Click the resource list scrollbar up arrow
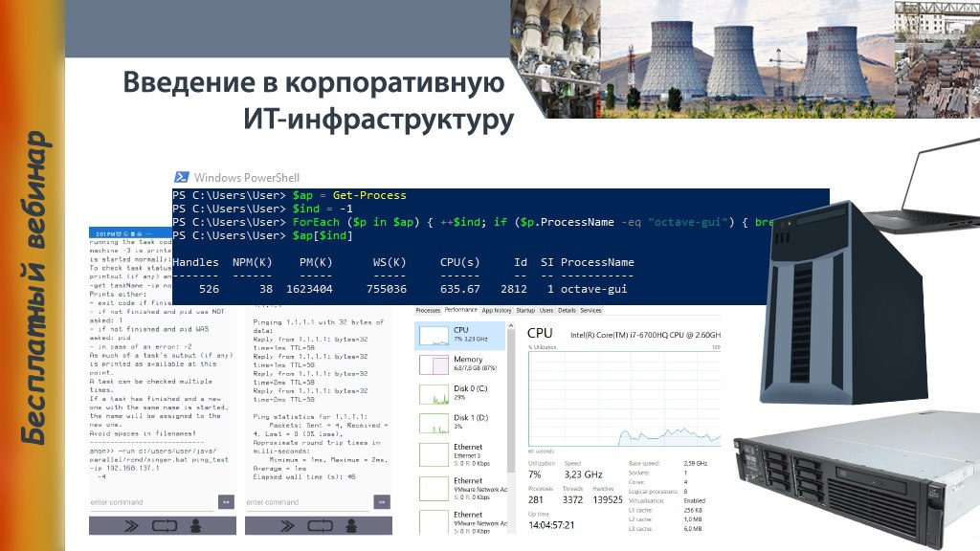This screenshot has width=980, height=551. click(x=511, y=326)
